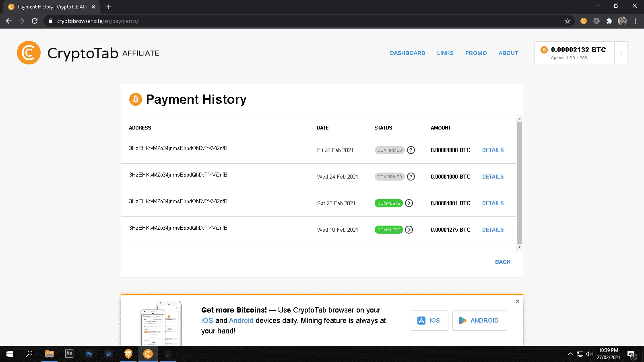
Task: Launch Lightroom from the taskbar
Action: pyautogui.click(x=109, y=354)
